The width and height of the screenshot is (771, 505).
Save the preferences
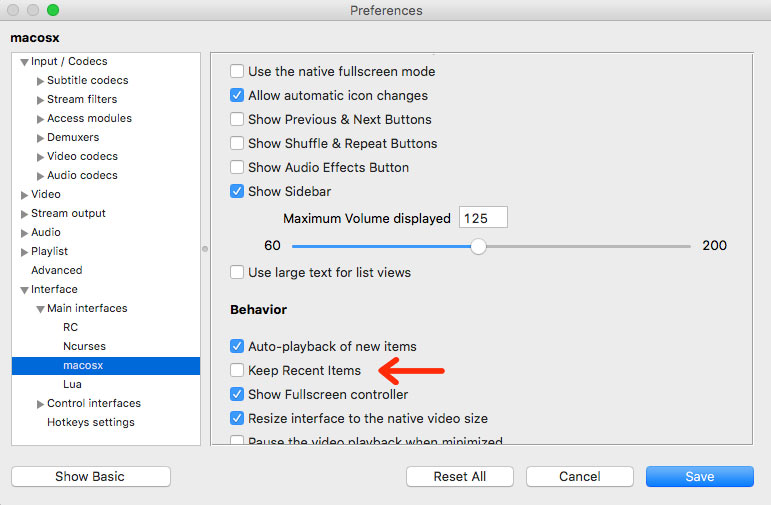coord(700,476)
